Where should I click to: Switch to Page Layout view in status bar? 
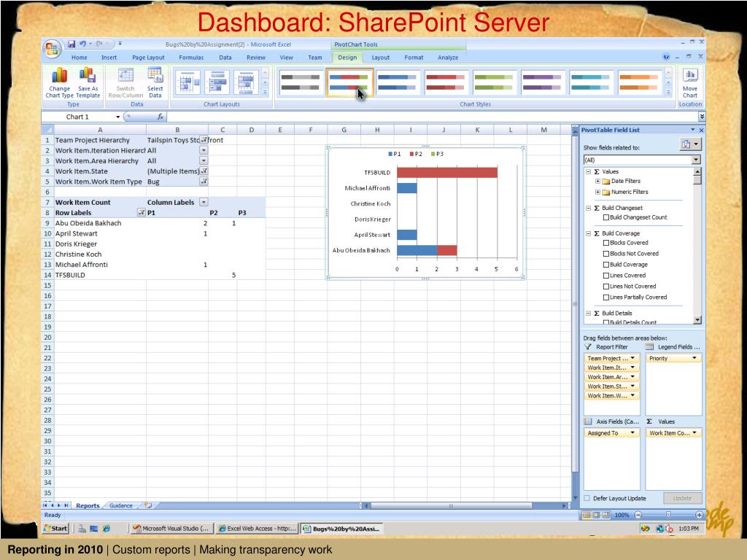(596, 515)
